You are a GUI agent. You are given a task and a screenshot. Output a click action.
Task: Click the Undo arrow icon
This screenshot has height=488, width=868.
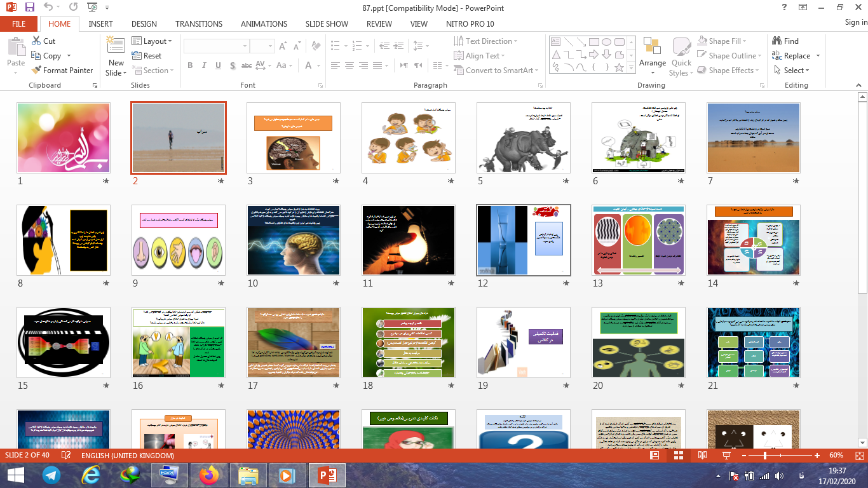(x=49, y=8)
